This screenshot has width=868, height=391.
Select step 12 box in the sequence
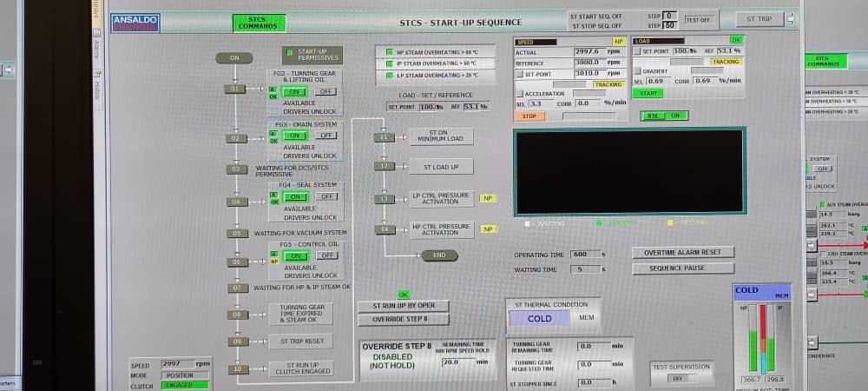(x=385, y=166)
